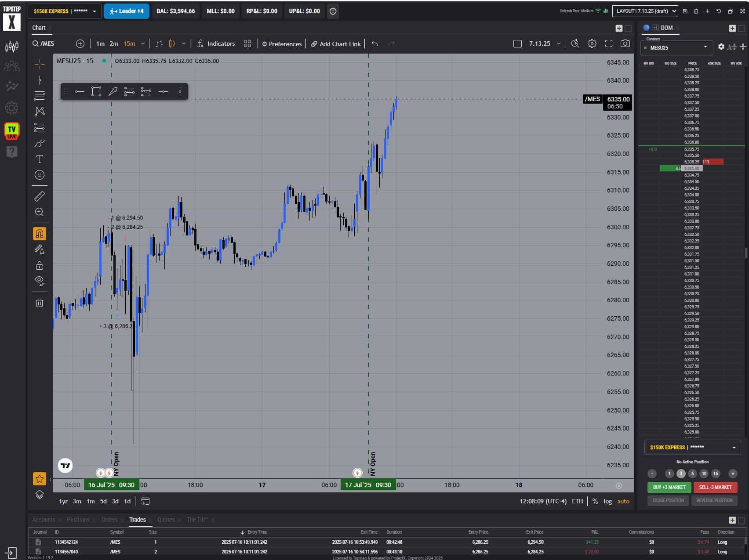Click Add Chart Link
The height and width of the screenshot is (560, 749).
coord(336,43)
